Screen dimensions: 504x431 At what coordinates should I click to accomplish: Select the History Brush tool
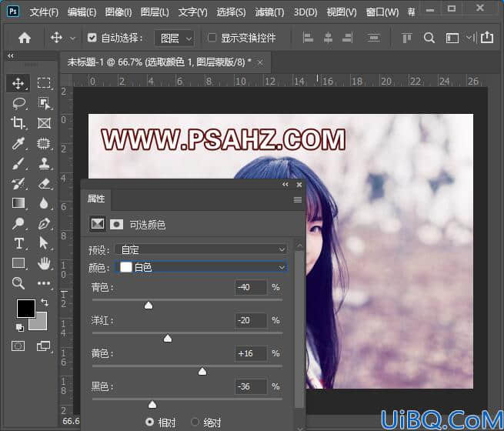tap(18, 183)
